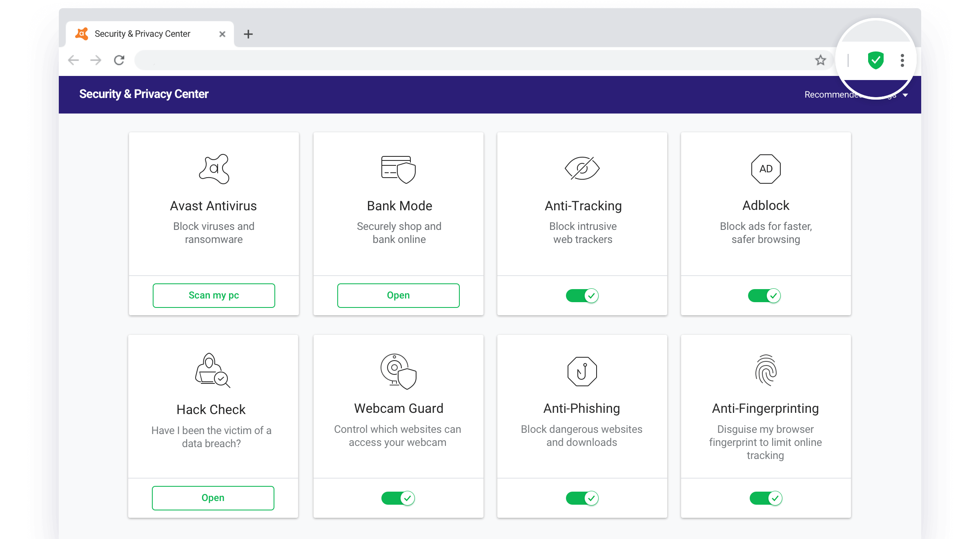Click the Anti-Fingerprinting fingerprint icon
The image size is (980, 539).
click(766, 370)
